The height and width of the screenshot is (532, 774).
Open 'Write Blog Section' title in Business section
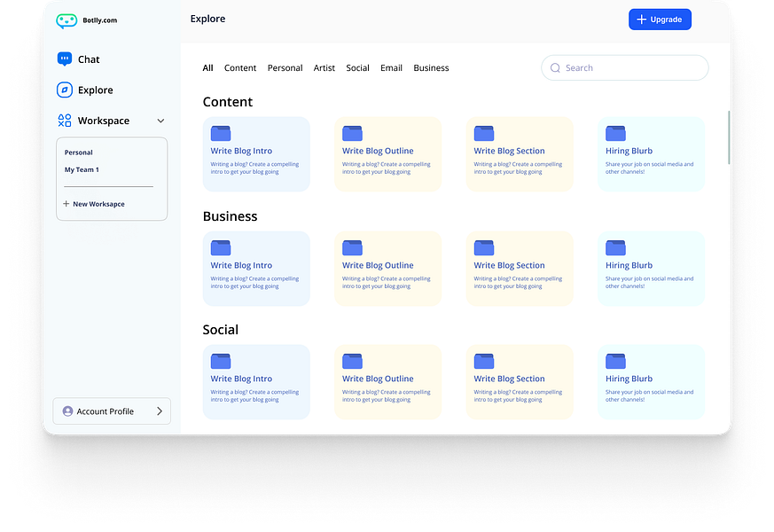coord(510,265)
